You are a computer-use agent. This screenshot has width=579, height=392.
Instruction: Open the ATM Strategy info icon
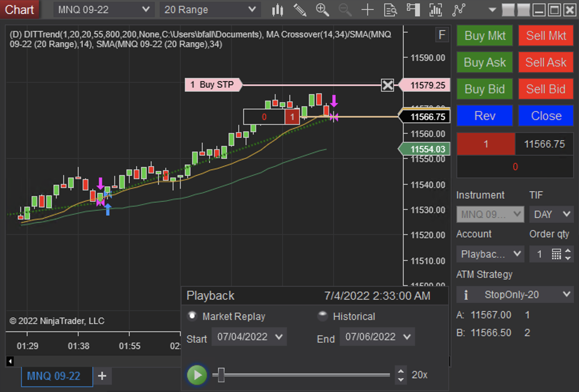tap(466, 295)
